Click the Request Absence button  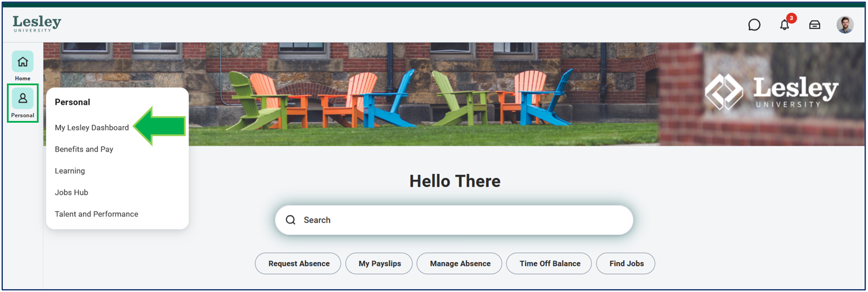pyautogui.click(x=298, y=263)
